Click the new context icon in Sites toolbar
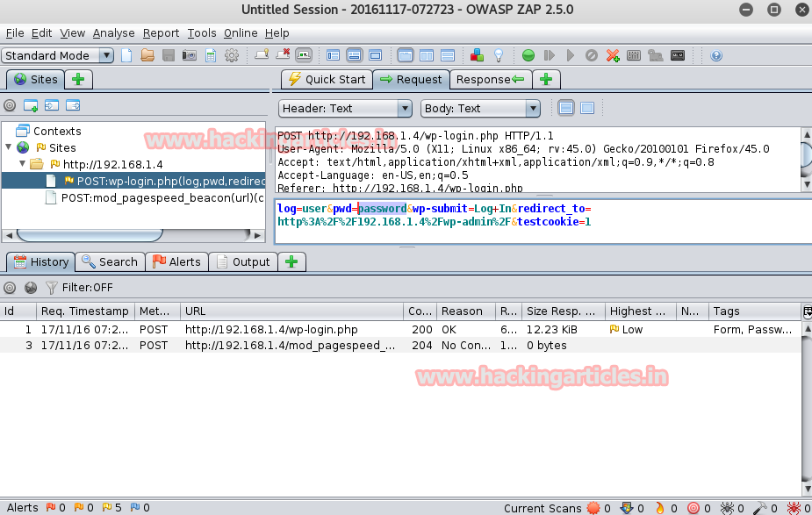 point(31,105)
